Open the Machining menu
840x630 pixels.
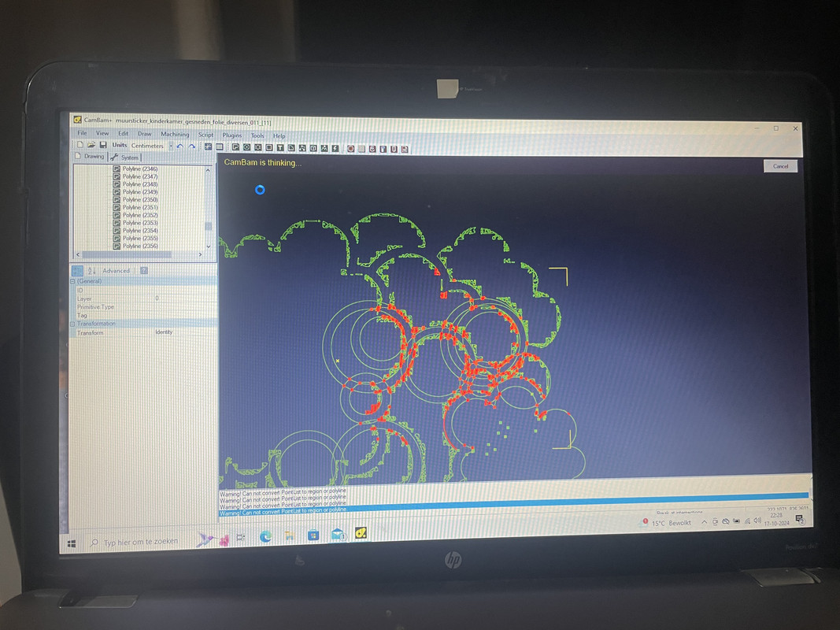[175, 135]
